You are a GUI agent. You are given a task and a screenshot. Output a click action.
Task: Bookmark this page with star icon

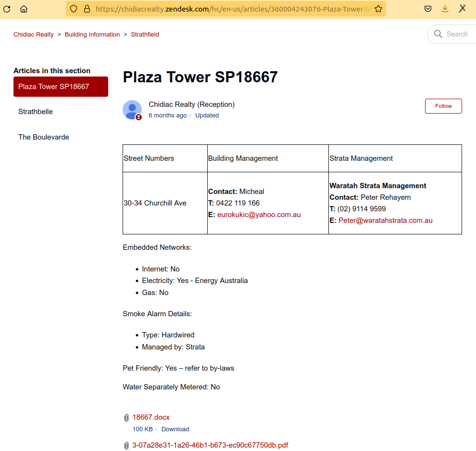click(x=378, y=9)
